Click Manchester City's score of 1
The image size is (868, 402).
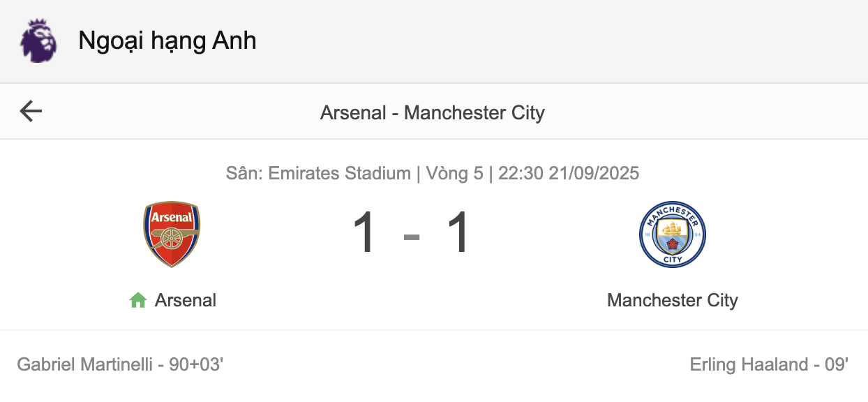pyautogui.click(x=458, y=233)
